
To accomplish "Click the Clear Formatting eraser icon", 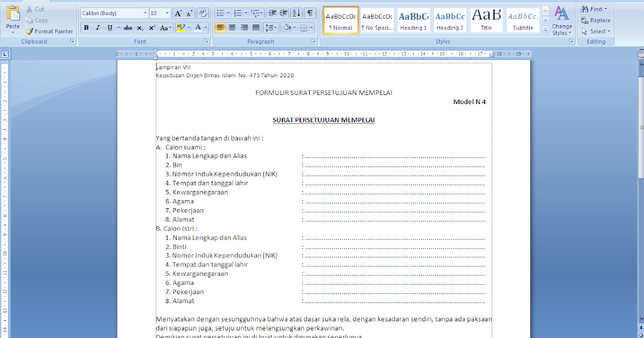I will tap(203, 13).
